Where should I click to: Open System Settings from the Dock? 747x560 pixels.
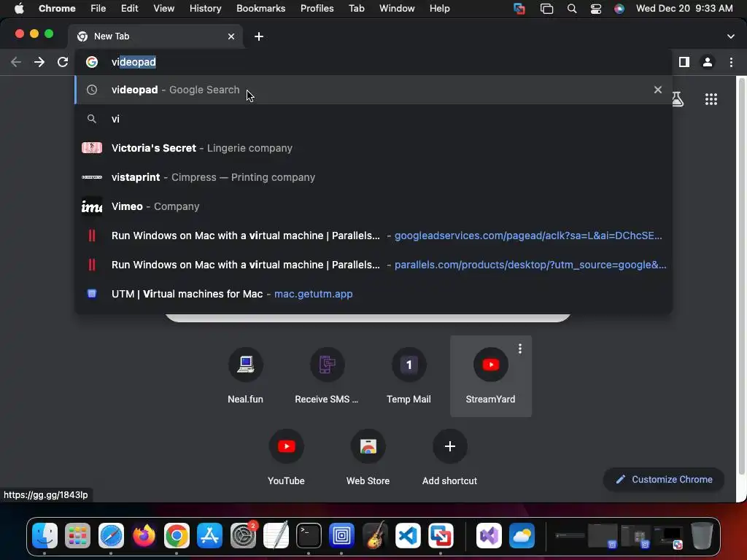tap(243, 536)
